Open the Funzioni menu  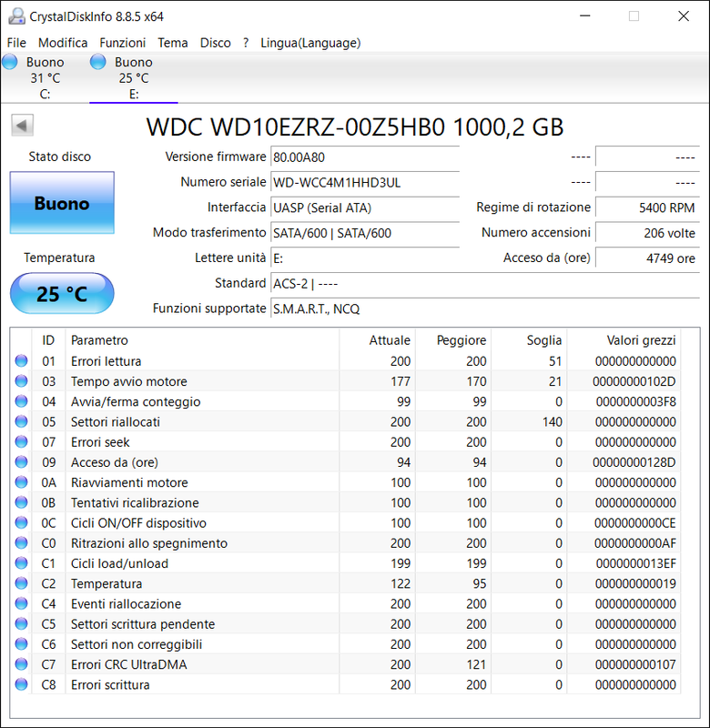click(123, 43)
